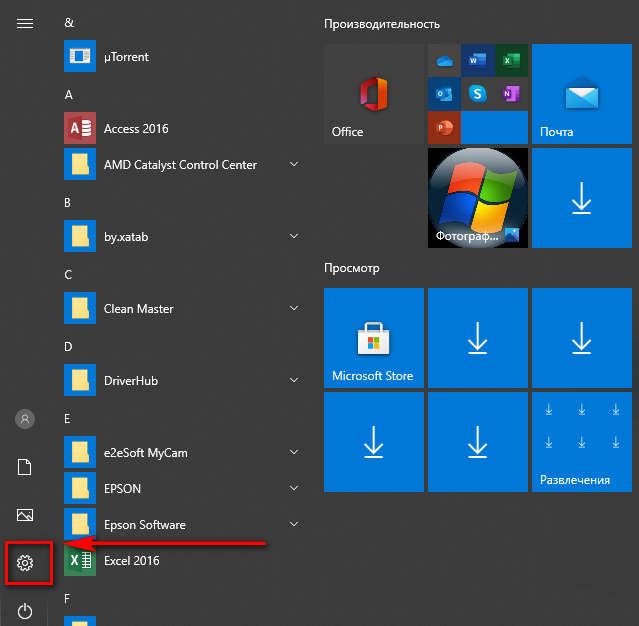Click the 'A' letter header
The height and width of the screenshot is (626, 639).
68,95
